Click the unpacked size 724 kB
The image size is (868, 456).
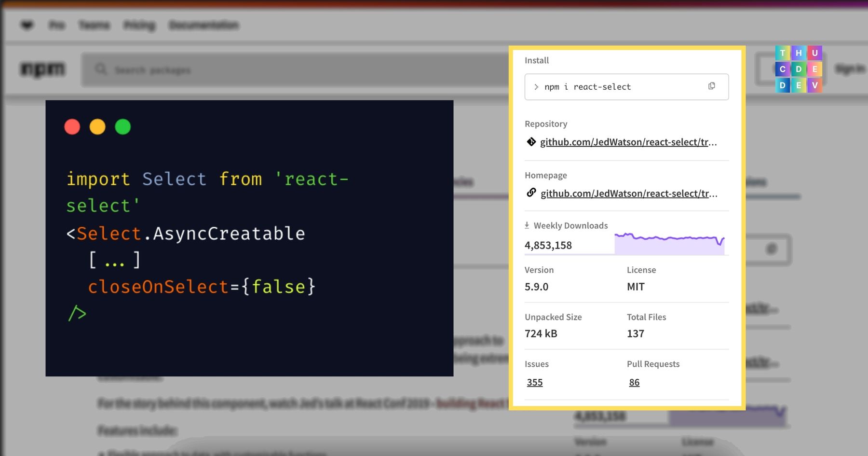pos(541,333)
